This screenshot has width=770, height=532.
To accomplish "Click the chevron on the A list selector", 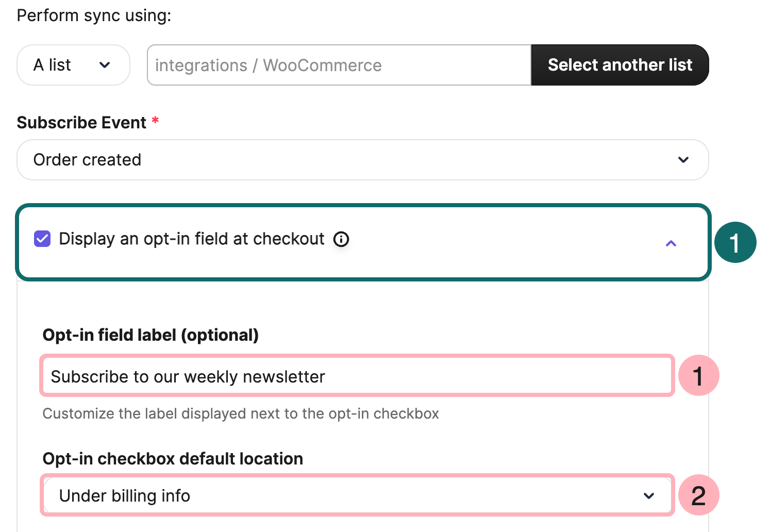I will point(105,65).
